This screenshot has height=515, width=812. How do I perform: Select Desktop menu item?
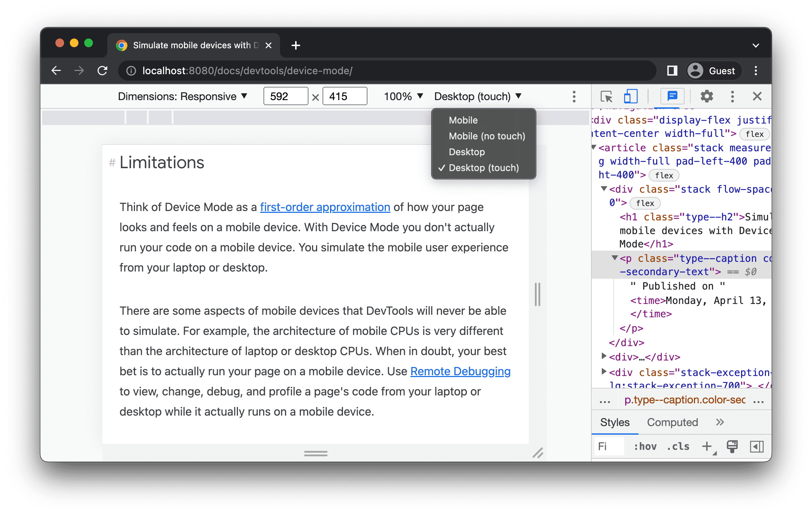click(466, 152)
